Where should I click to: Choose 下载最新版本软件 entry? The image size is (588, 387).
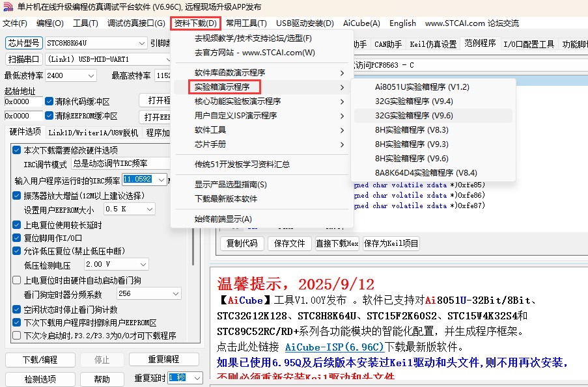tap(262, 198)
